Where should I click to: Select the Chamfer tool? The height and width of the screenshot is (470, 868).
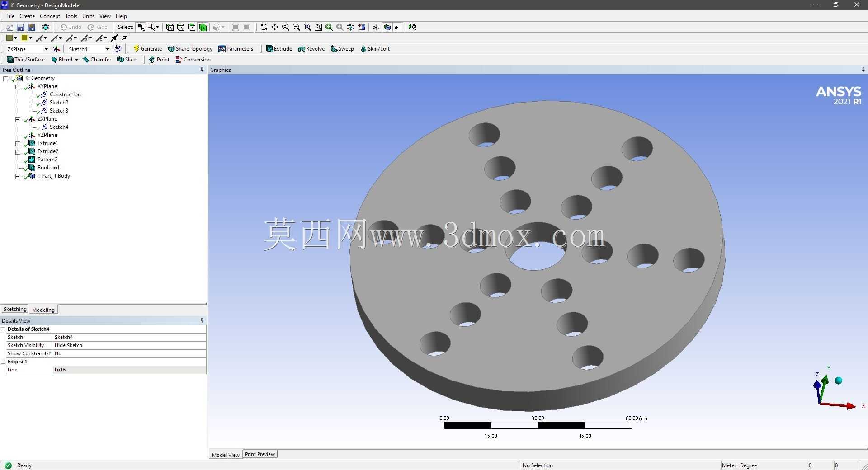pyautogui.click(x=97, y=60)
